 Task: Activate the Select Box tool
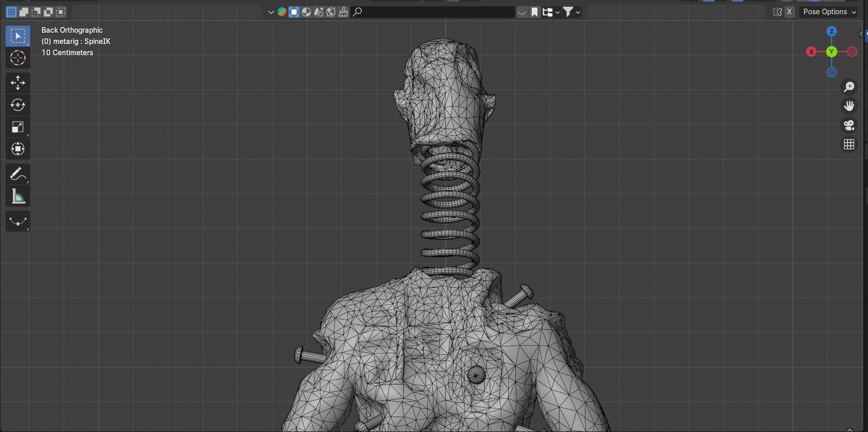(x=18, y=36)
